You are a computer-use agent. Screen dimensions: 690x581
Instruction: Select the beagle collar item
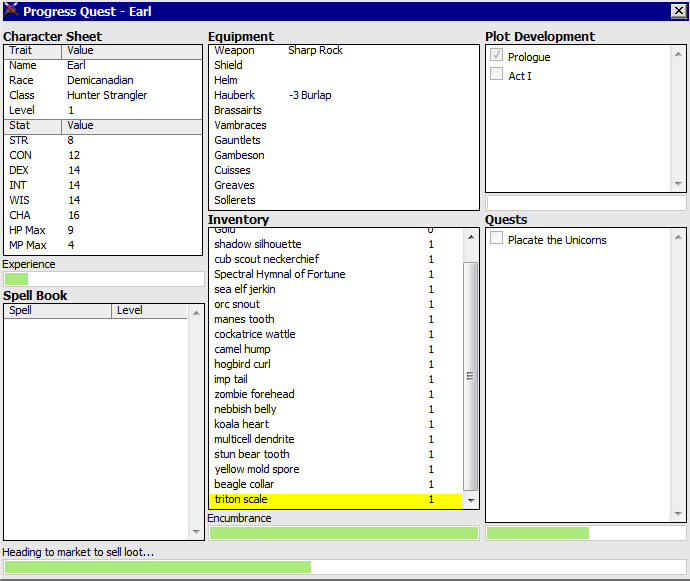pyautogui.click(x=336, y=484)
